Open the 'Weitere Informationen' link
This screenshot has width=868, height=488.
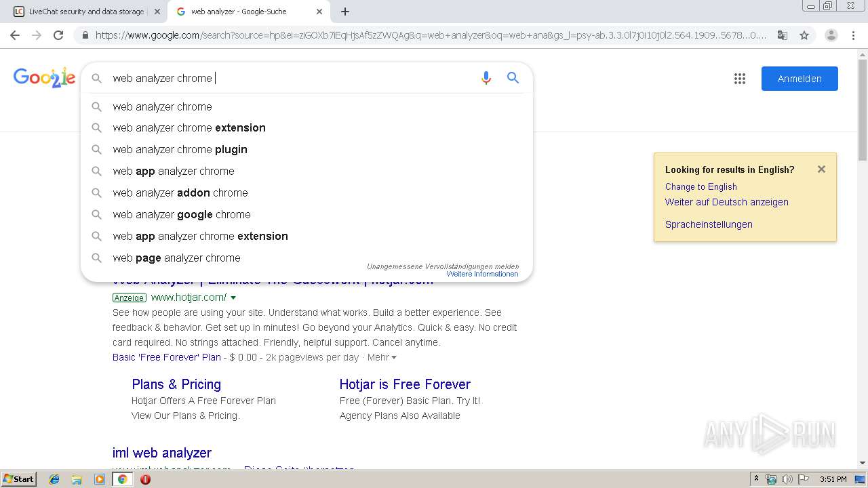coord(482,274)
